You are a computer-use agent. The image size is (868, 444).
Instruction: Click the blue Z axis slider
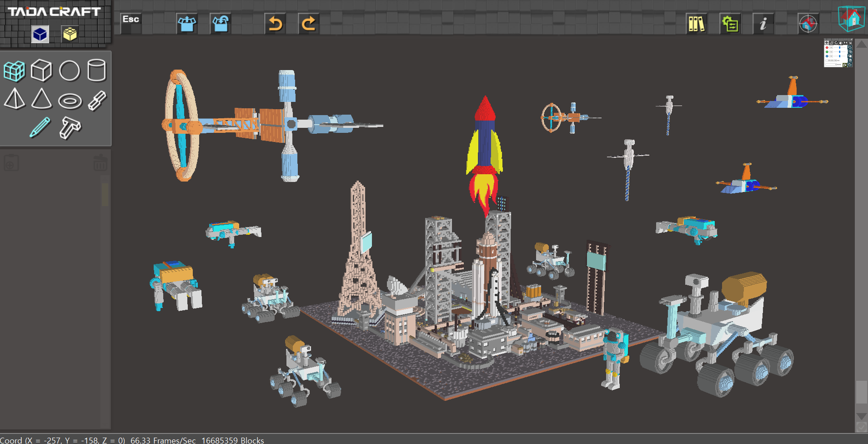(840, 56)
